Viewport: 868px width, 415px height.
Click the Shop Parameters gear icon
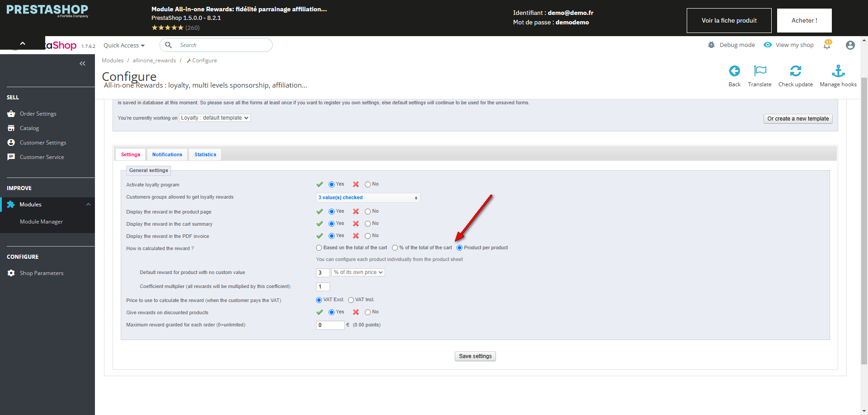coord(11,273)
